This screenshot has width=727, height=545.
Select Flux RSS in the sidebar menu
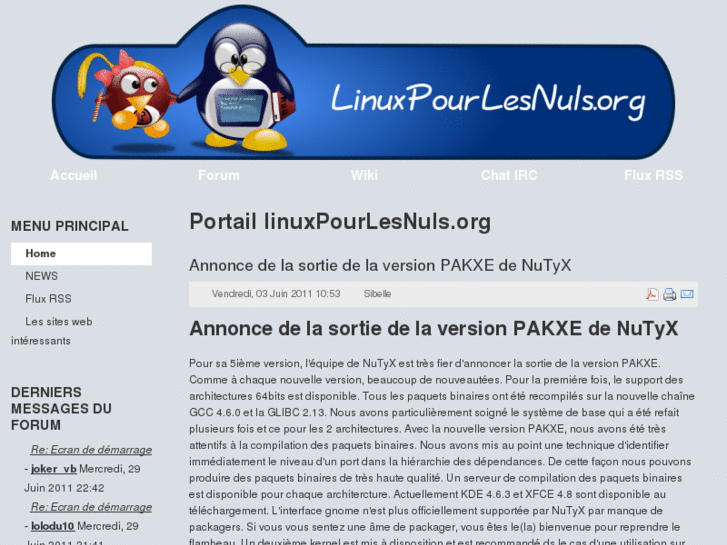[48, 299]
